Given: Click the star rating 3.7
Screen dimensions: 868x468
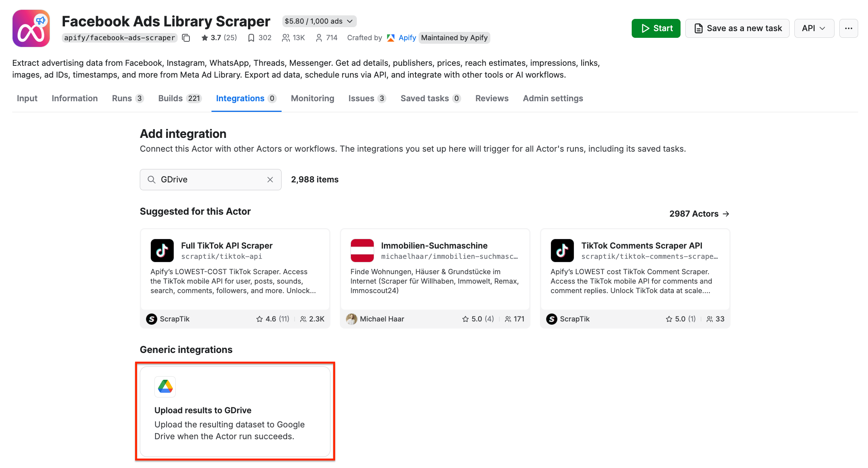Looking at the screenshot, I should tap(215, 38).
